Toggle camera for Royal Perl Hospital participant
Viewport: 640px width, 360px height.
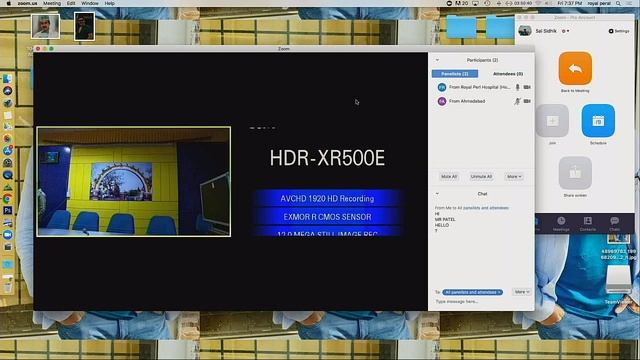pos(527,87)
